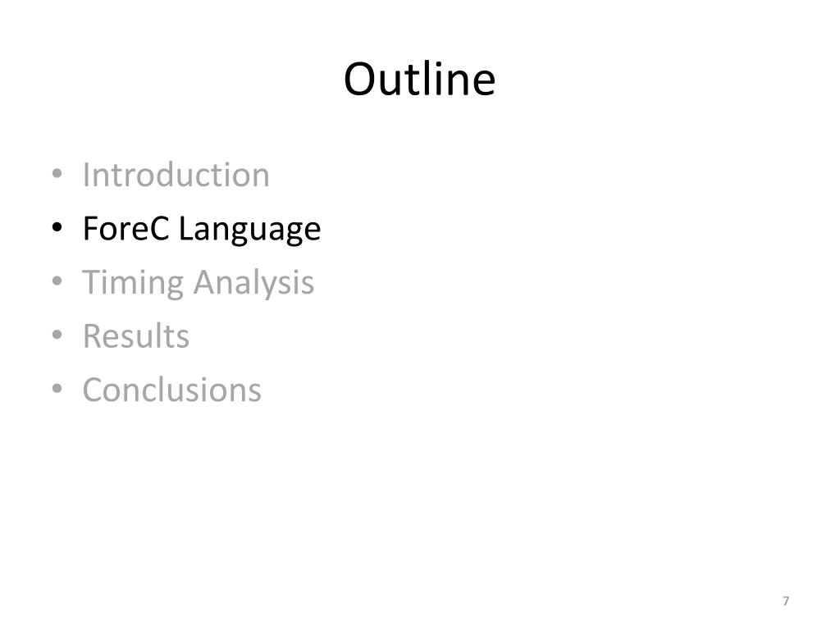Image resolution: width=840 pixels, height=630 pixels.
Task: Click the word Timing in the outline
Action: tap(133, 284)
